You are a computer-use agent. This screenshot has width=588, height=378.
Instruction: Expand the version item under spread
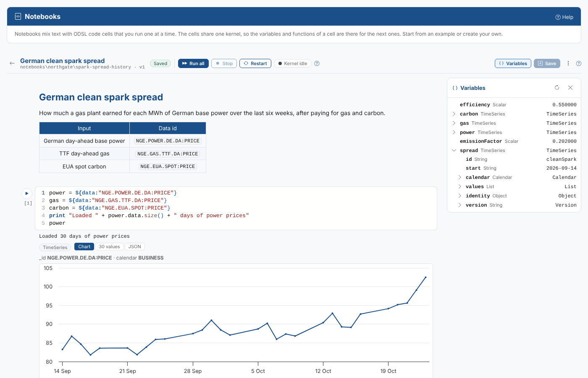[x=460, y=205]
